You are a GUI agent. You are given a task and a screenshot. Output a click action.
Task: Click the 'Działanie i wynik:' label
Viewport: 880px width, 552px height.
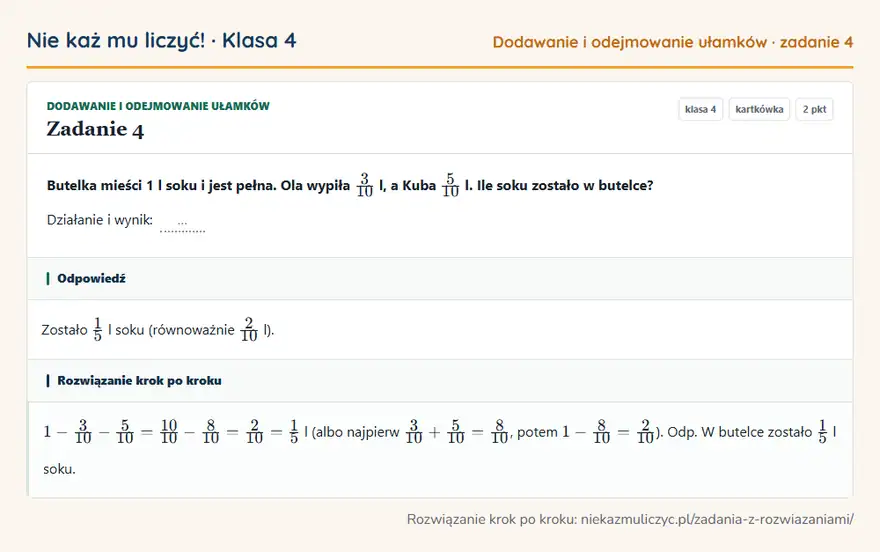(100, 220)
